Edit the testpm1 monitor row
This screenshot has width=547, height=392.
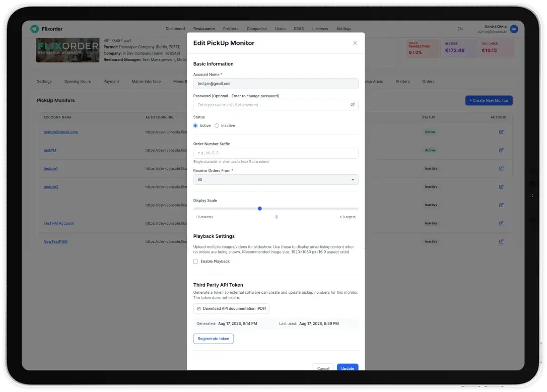(x=501, y=168)
